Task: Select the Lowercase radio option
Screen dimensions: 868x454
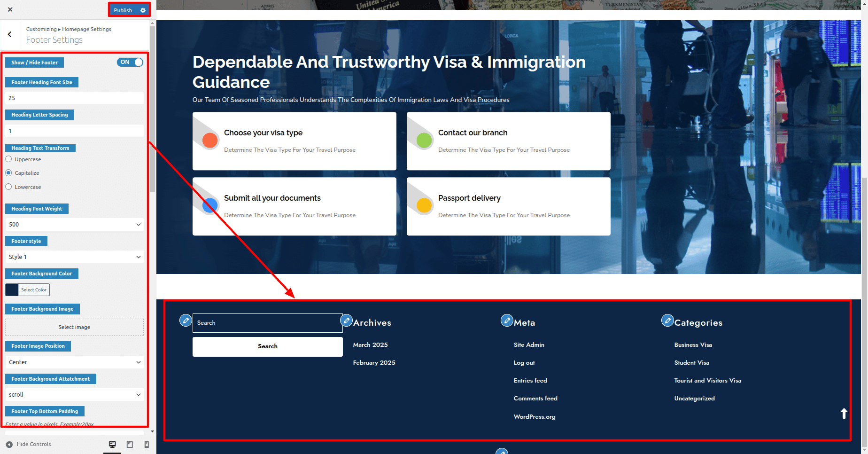Action: 8,187
